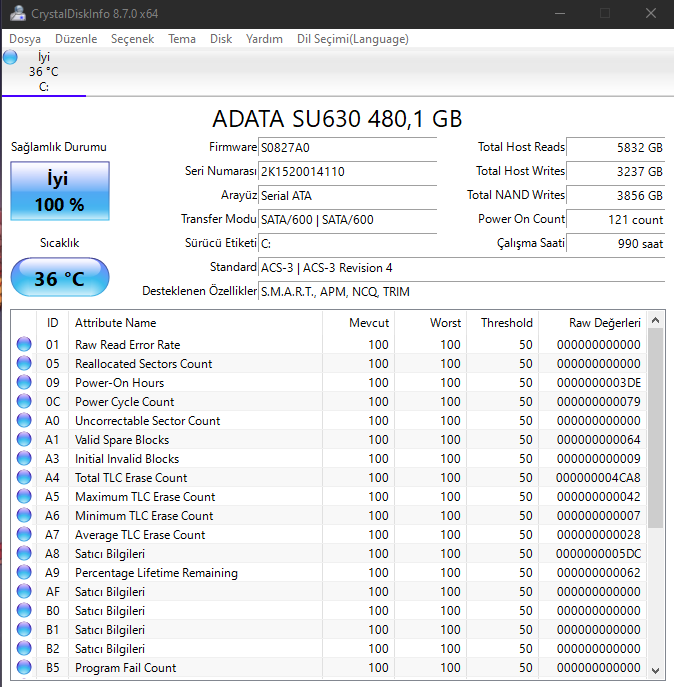
Task: Click raw value 000000004CA8
Action: click(598, 478)
